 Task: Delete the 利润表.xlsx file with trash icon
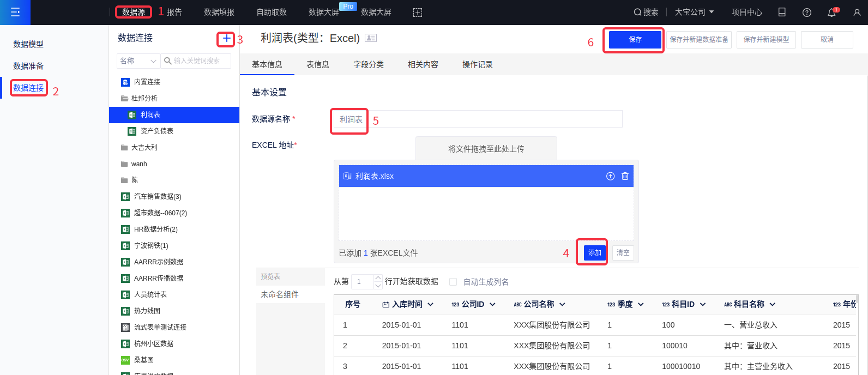pos(625,176)
